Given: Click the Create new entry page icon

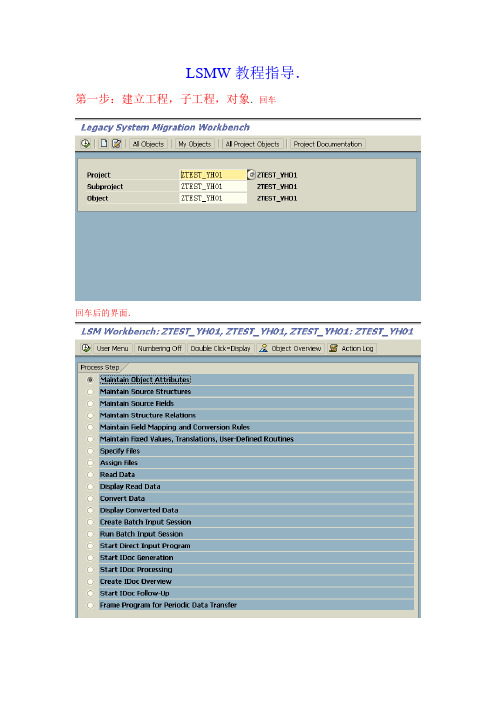Looking at the screenshot, I should 104,144.
